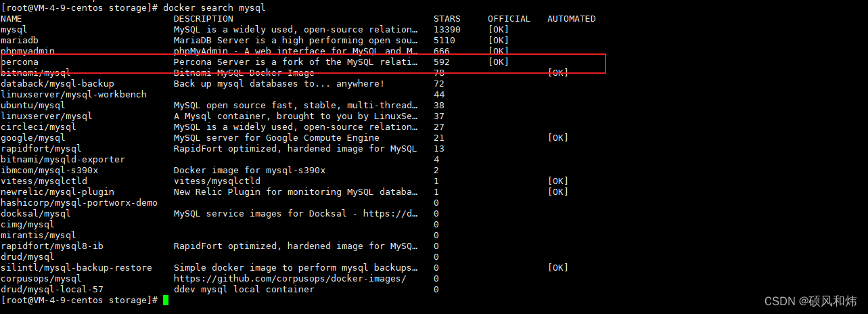Click the 'New Relic Plugin for monitoring' description
The height and width of the screenshot is (314, 868).
pos(296,192)
